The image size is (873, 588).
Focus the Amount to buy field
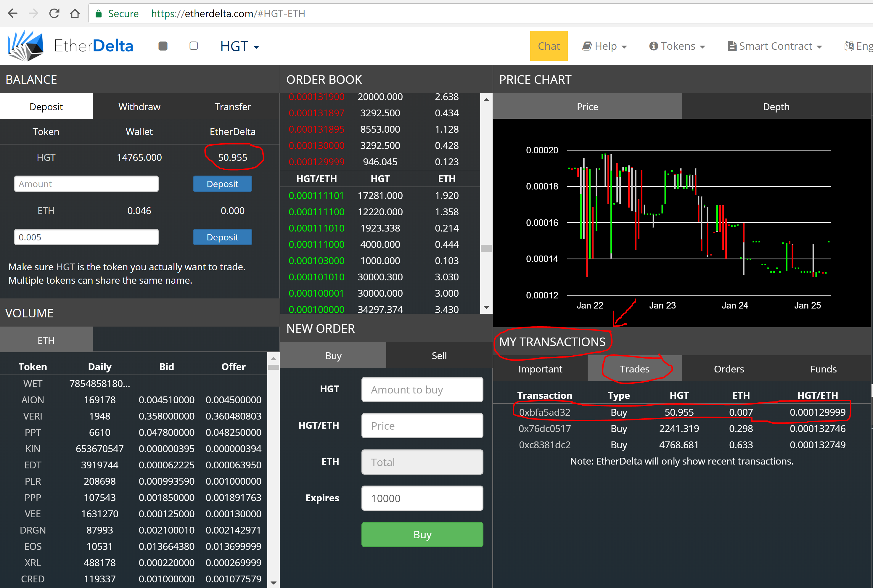pyautogui.click(x=422, y=390)
